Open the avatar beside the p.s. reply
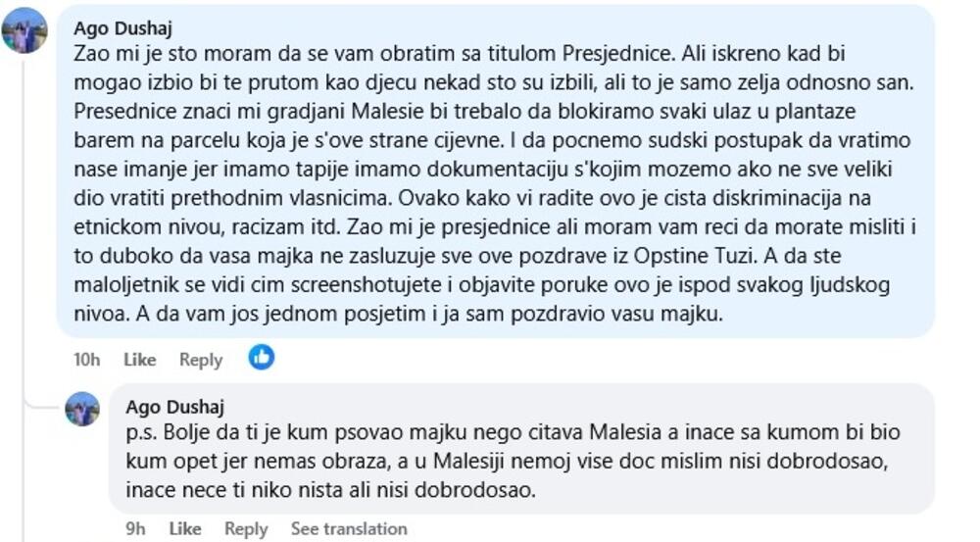The height and width of the screenshot is (542, 980). [82, 409]
